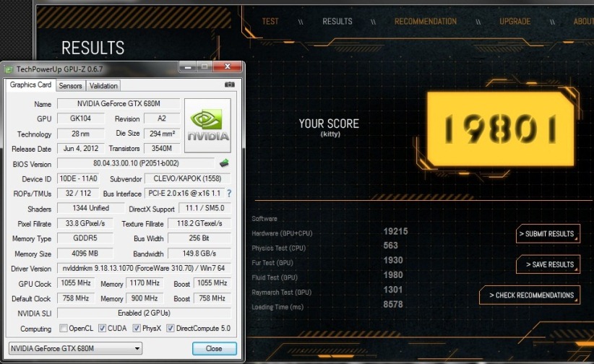Click the NVIDIA SLI Enabled field
The width and height of the screenshot is (594, 364).
pyautogui.click(x=144, y=313)
